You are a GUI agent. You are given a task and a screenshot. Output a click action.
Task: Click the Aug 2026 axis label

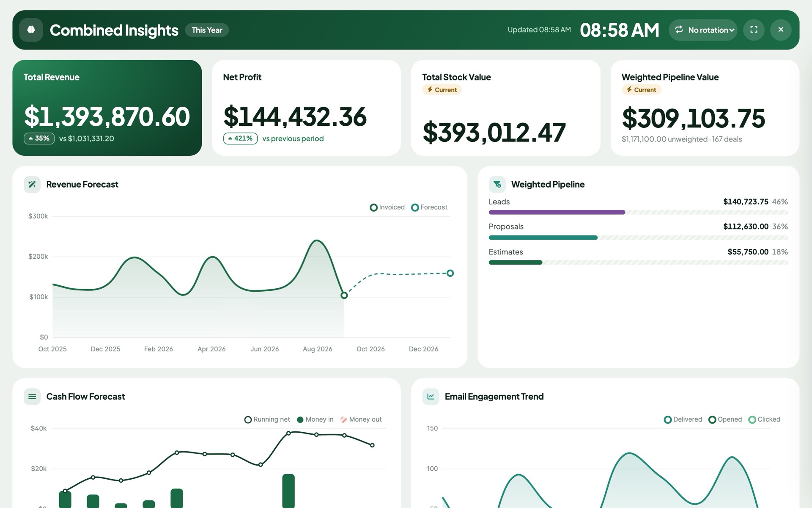(317, 349)
